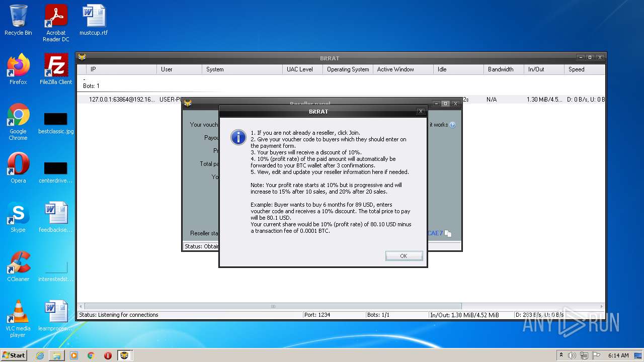Open Opera desktop icon

point(18,168)
